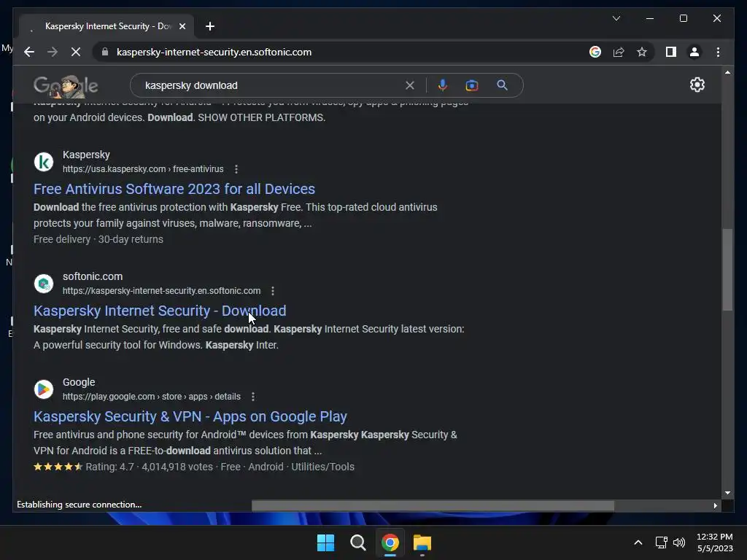Click the forward navigation arrow
The height and width of the screenshot is (560, 747).
click(x=53, y=52)
